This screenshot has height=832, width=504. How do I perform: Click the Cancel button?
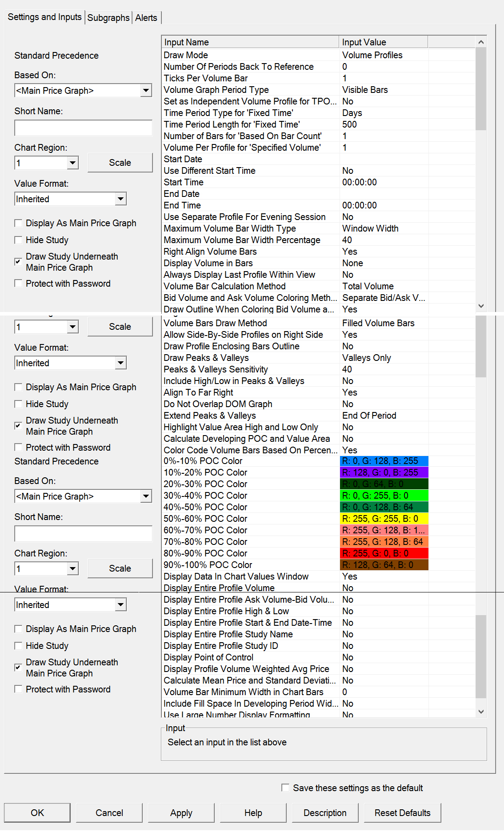(x=109, y=813)
